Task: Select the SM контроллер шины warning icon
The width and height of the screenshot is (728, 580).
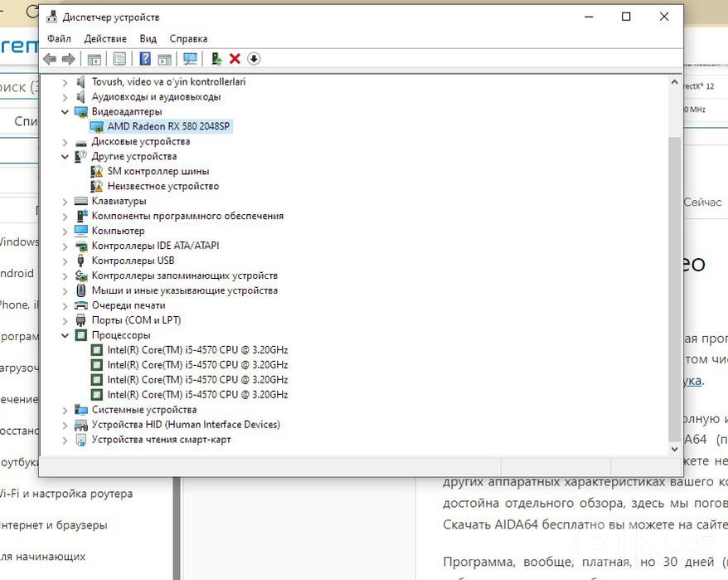Action: [x=96, y=172]
